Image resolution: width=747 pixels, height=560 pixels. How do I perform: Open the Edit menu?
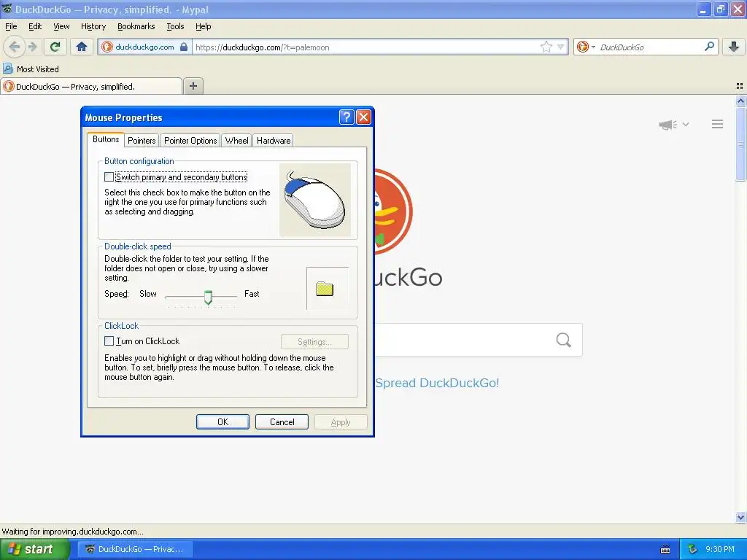35,27
